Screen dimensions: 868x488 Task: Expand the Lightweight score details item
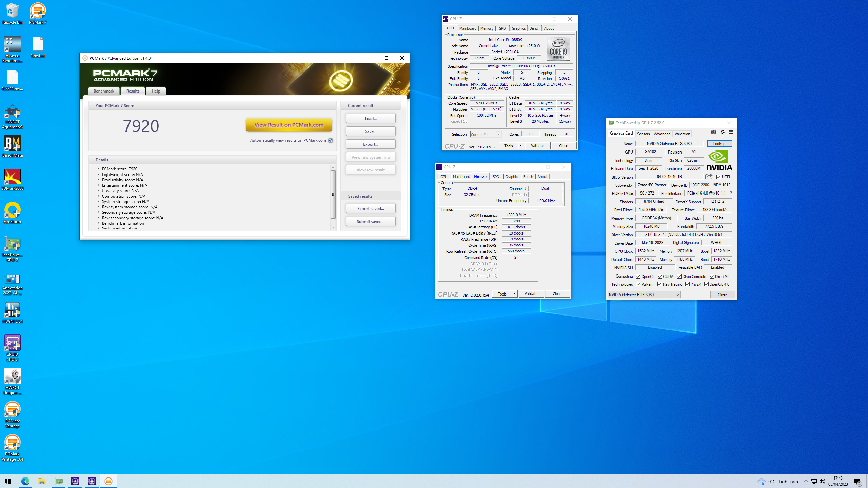click(x=98, y=174)
